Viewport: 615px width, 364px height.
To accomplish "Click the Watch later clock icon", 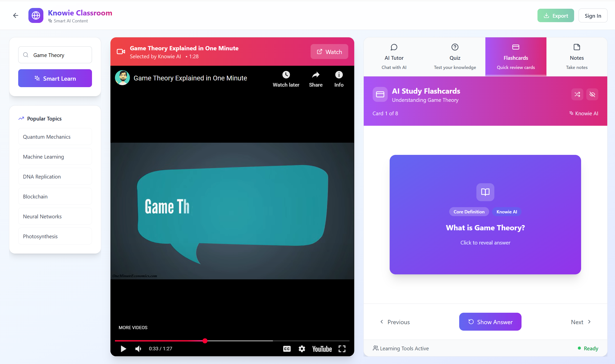I will click(x=286, y=75).
